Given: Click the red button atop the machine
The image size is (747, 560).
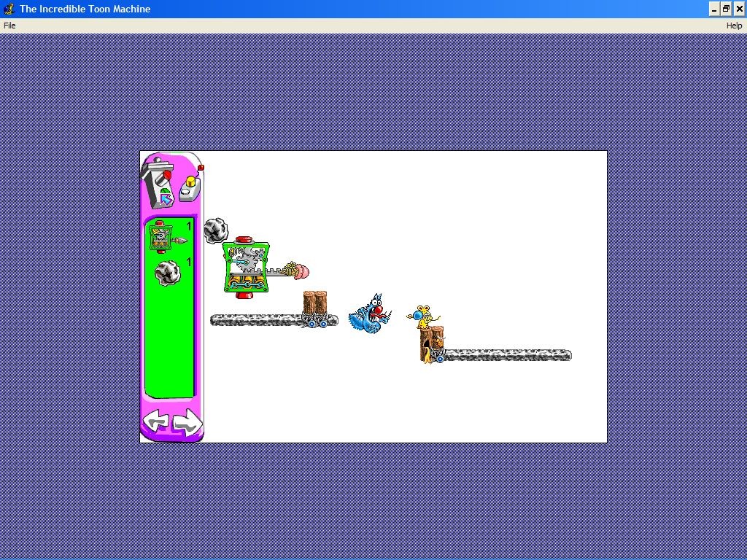Looking at the screenshot, I should pos(244,240).
